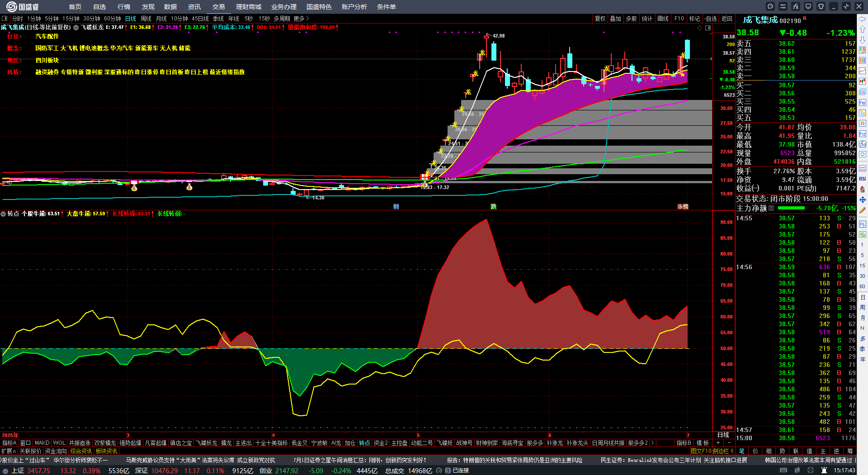Open the 交易 menu

[219, 7]
